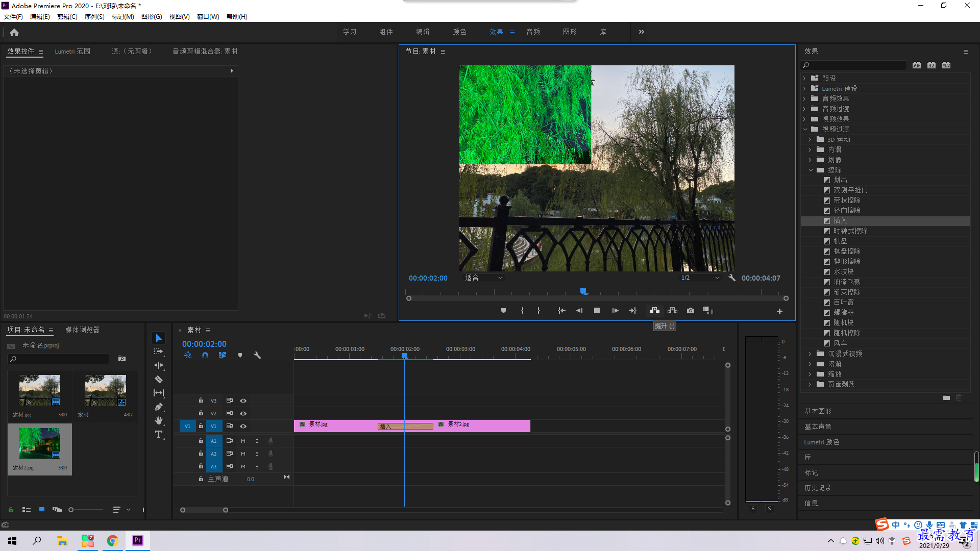Open the Lumetri 范围 tab
980x551 pixels.
[x=72, y=51]
